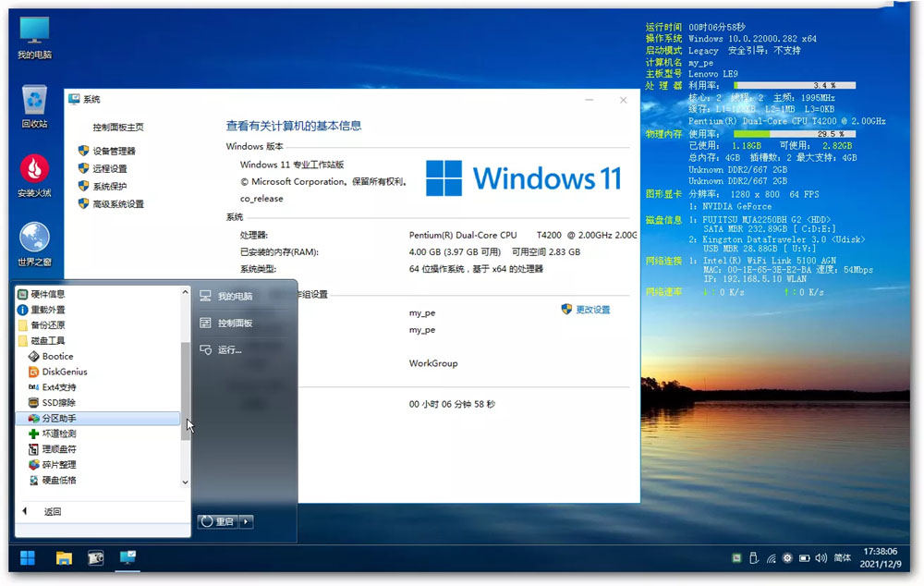Image resolution: width=924 pixels, height=586 pixels.
Task: Open 硬盘低格 low-level format tool
Action: tap(53, 480)
